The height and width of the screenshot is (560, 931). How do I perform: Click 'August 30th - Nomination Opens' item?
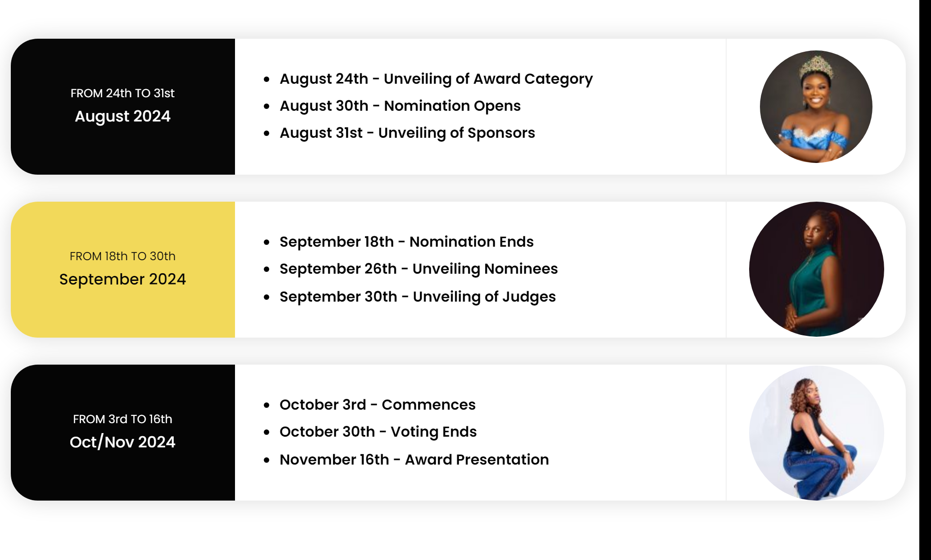[x=400, y=106]
